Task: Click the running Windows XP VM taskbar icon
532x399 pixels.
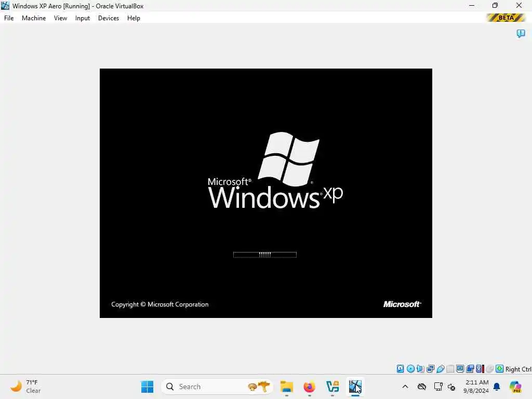Action: 355,387
